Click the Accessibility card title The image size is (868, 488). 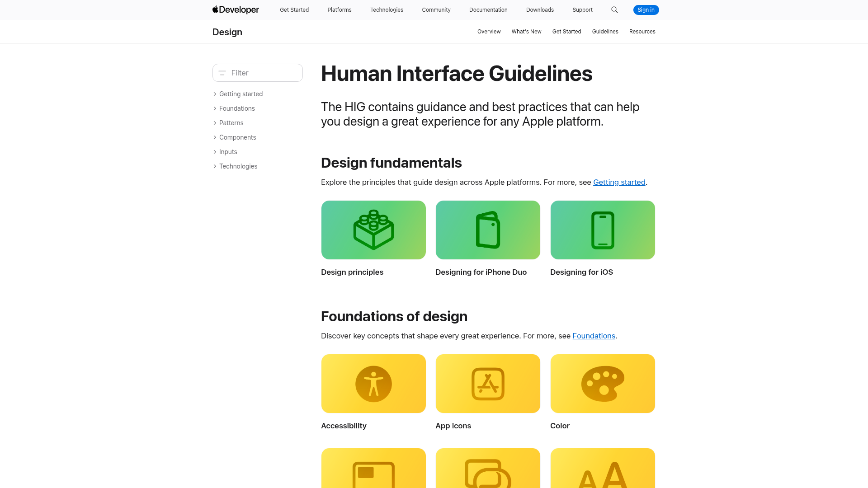pyautogui.click(x=344, y=426)
